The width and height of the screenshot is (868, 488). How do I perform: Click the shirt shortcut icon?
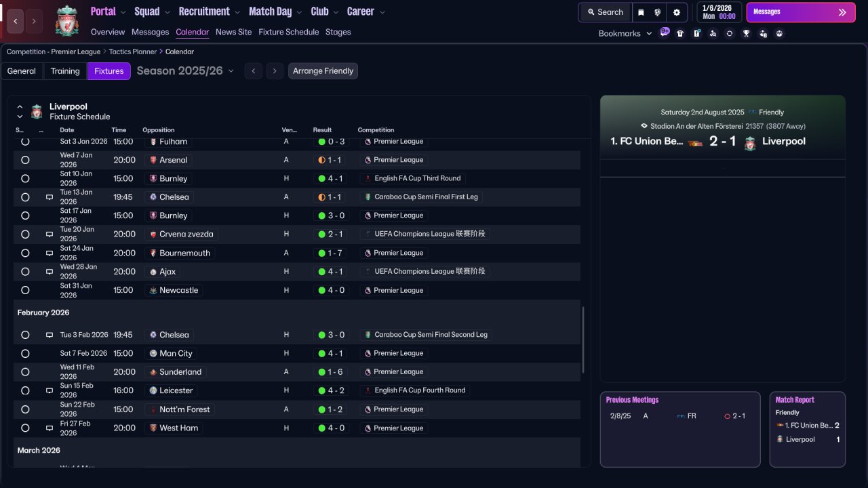click(x=680, y=33)
